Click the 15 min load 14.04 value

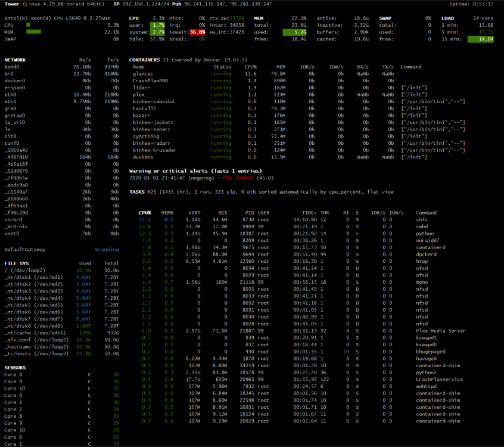pos(481,39)
